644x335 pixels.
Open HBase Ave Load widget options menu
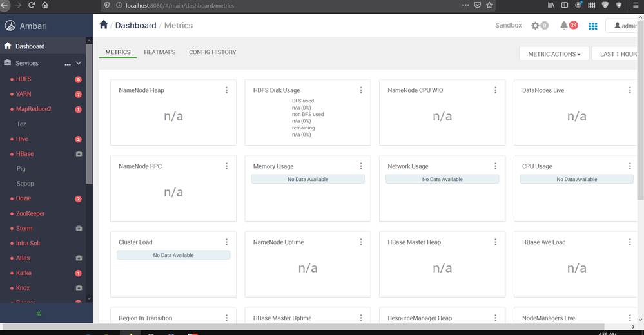[630, 242]
